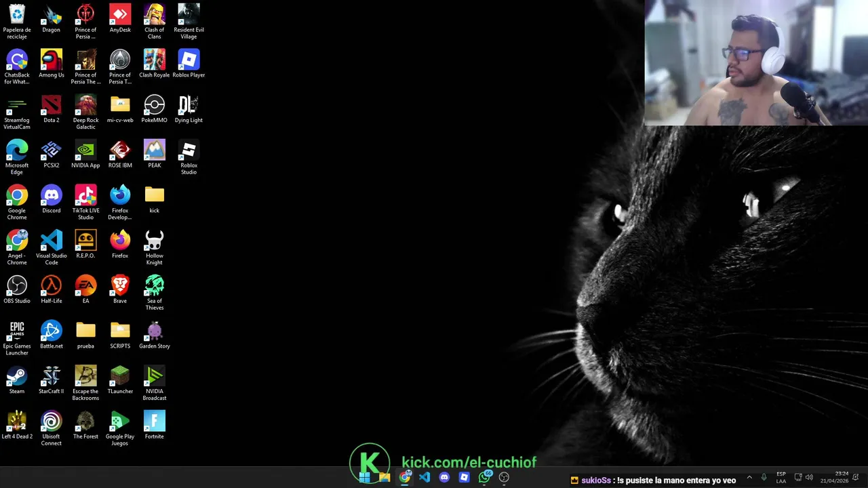Screen dimensions: 868x488
Task: Select the Garden Story icon
Action: tap(155, 335)
